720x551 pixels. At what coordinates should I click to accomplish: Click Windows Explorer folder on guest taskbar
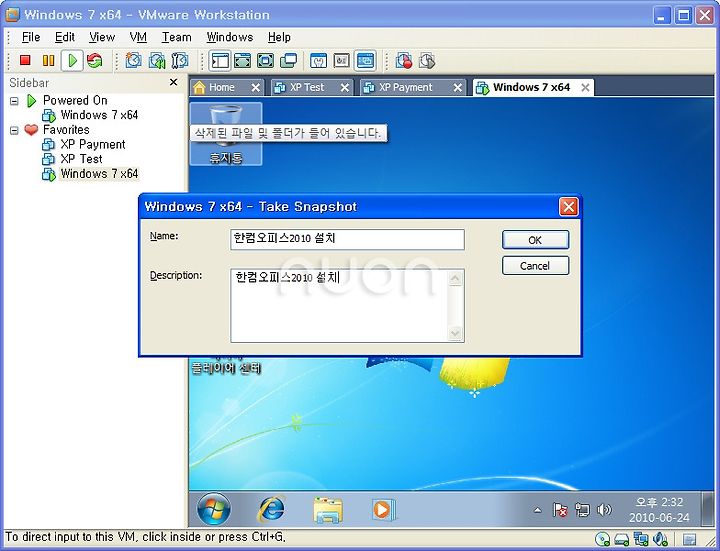(x=327, y=510)
